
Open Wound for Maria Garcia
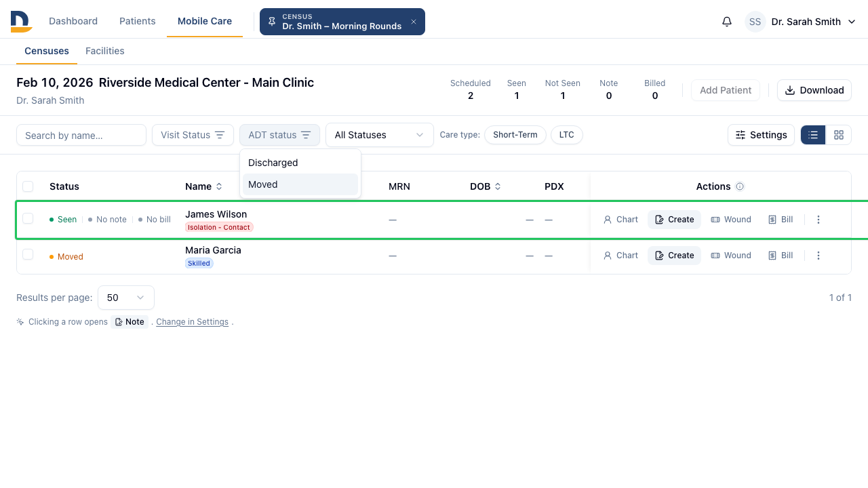click(x=731, y=256)
